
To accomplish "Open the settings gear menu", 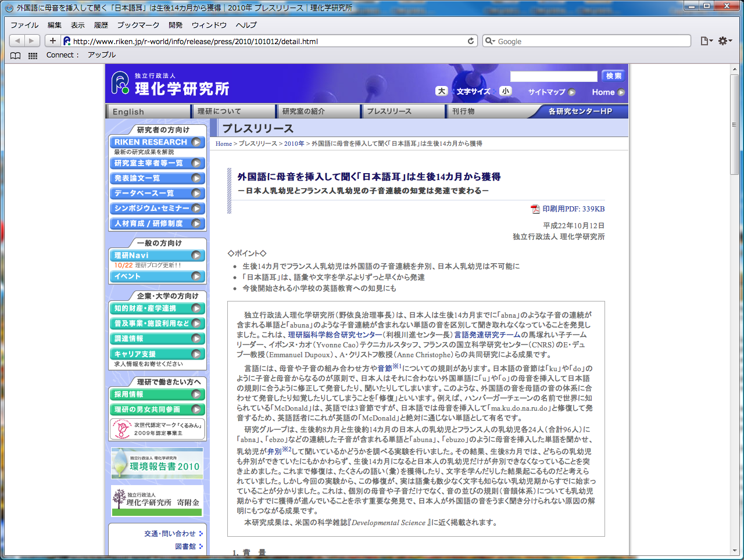I will [725, 41].
